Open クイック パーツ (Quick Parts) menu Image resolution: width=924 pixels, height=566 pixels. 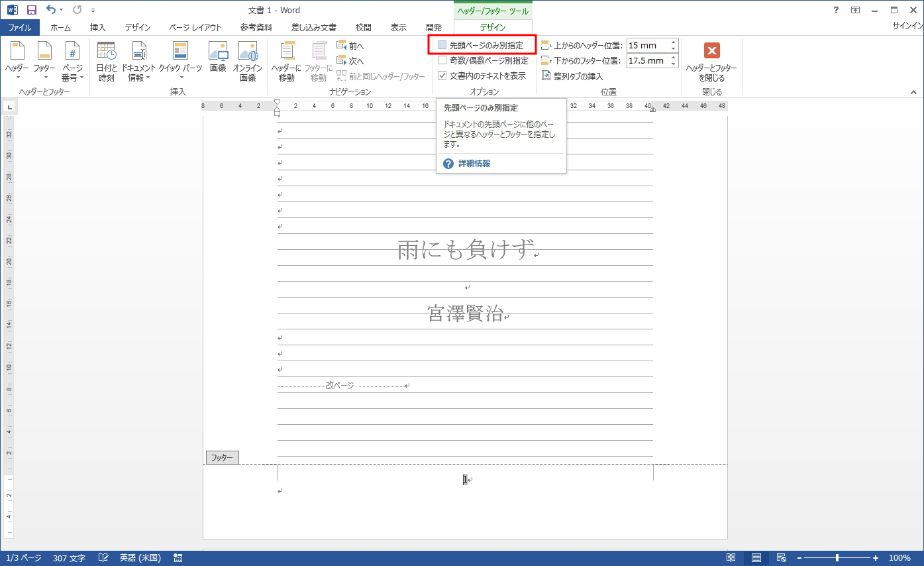180,61
